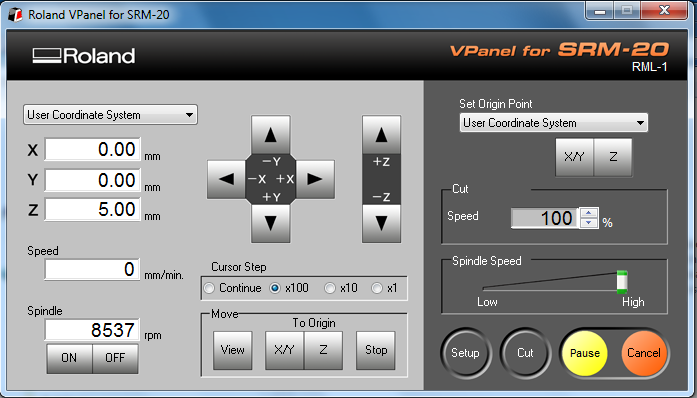Open Setup

click(x=465, y=353)
